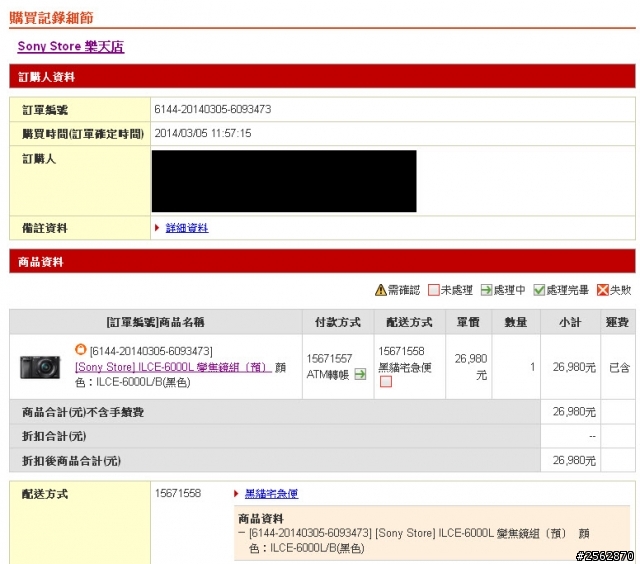This screenshot has height=564, width=640.
Task: Click the camera product thumbnail
Action: tap(40, 367)
